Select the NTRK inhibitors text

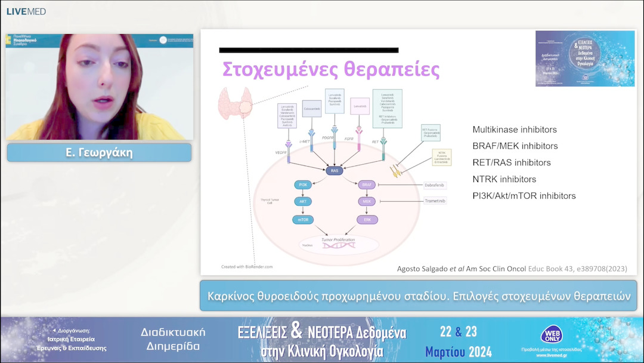pyautogui.click(x=504, y=179)
